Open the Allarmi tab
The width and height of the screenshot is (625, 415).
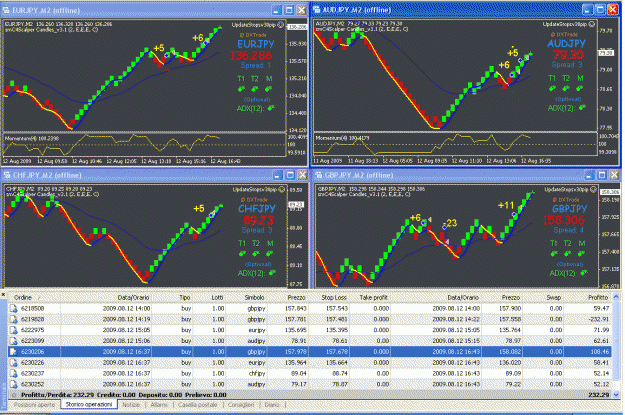(159, 405)
